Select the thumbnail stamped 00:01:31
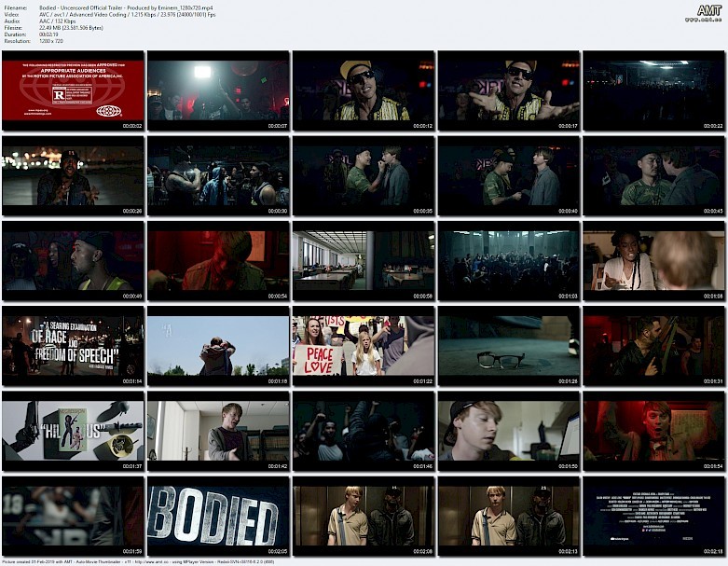This screenshot has height=566, width=728. 654,346
